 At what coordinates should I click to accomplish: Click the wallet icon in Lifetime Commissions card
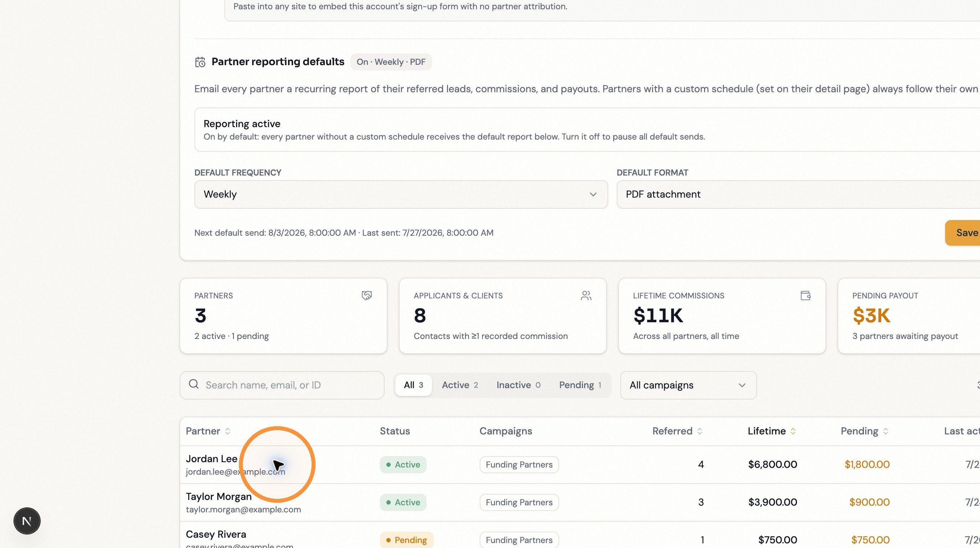coord(806,296)
